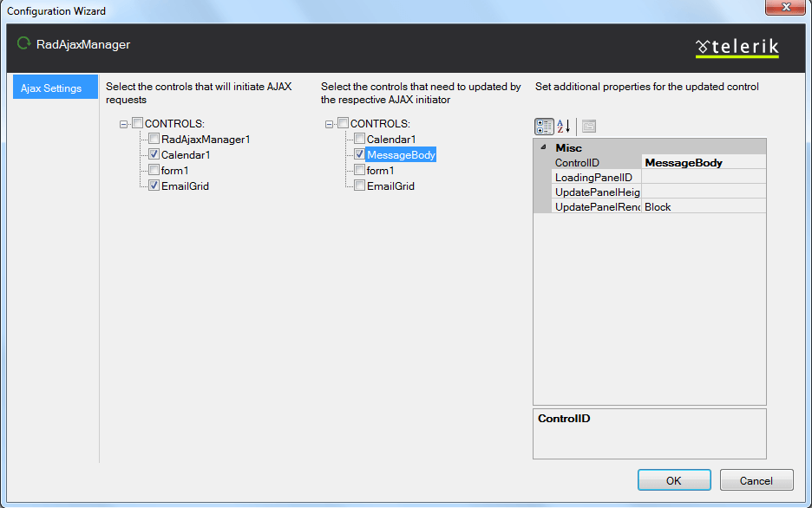Uncheck the MessageBody checkbox
The width and height of the screenshot is (812, 508).
(359, 154)
